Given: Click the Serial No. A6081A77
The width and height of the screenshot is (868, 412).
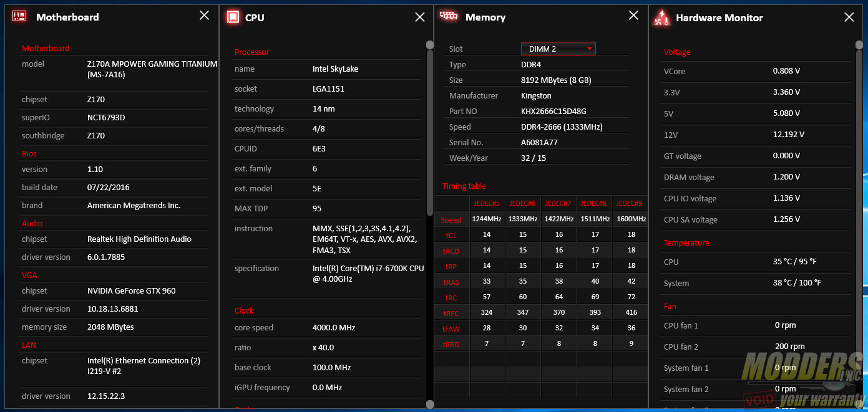Looking at the screenshot, I should tap(539, 142).
